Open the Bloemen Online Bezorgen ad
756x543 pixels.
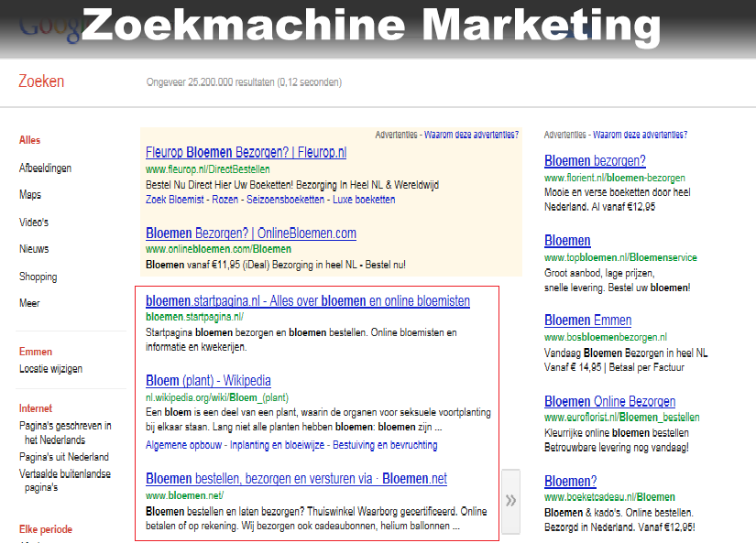point(610,401)
